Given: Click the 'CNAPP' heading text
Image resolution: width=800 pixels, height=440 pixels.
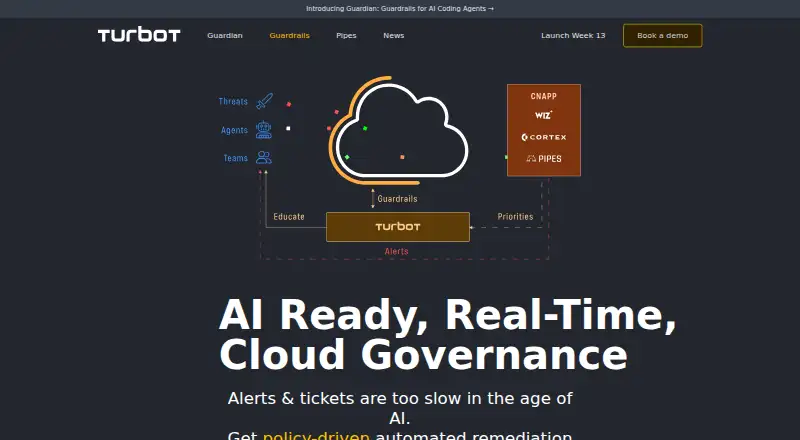Looking at the screenshot, I should [x=543, y=96].
